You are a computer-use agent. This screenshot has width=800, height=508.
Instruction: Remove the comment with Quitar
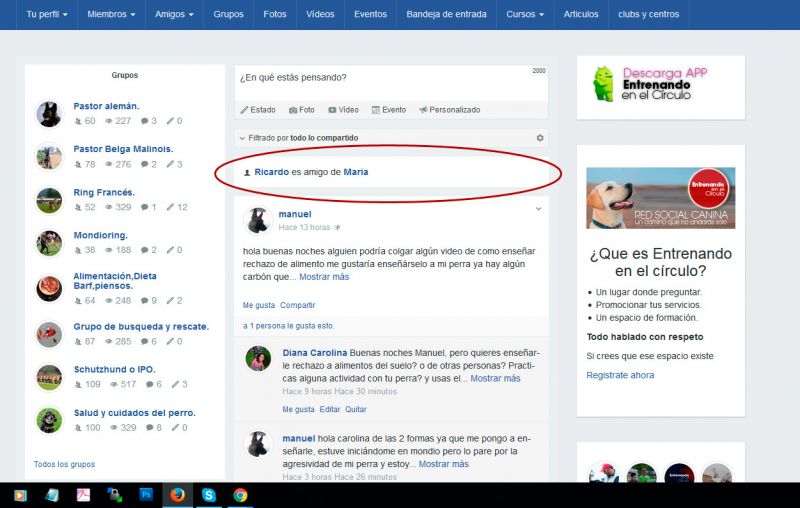click(356, 409)
